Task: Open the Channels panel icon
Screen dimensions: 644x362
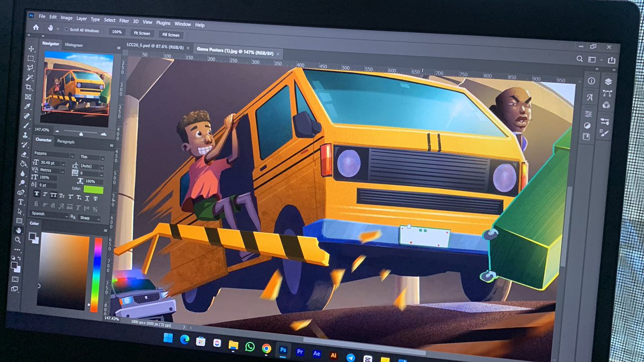Action: [x=606, y=105]
